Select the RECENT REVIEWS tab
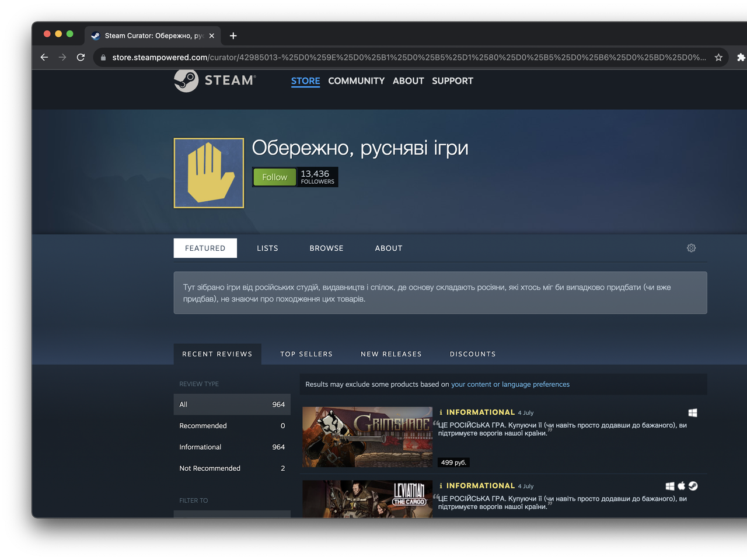The height and width of the screenshot is (560, 747). pyautogui.click(x=217, y=354)
